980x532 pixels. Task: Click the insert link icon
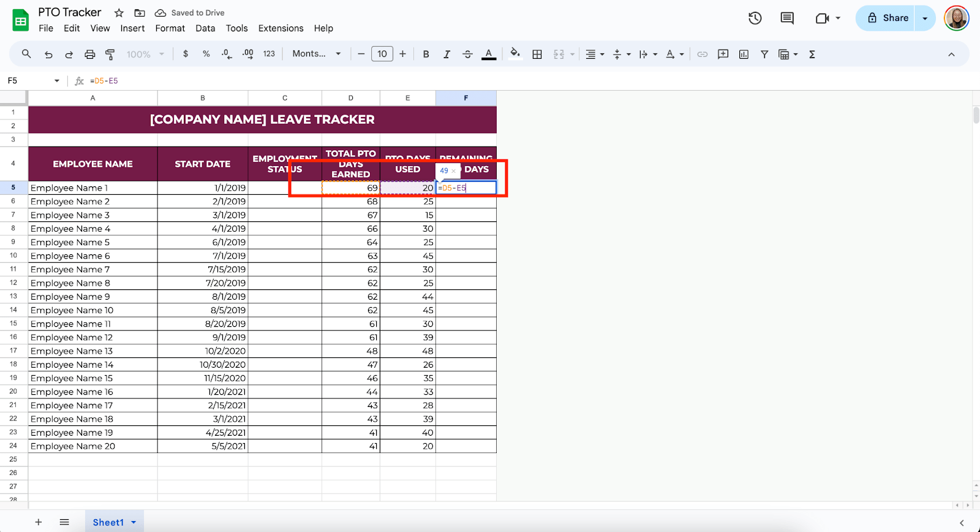point(703,55)
